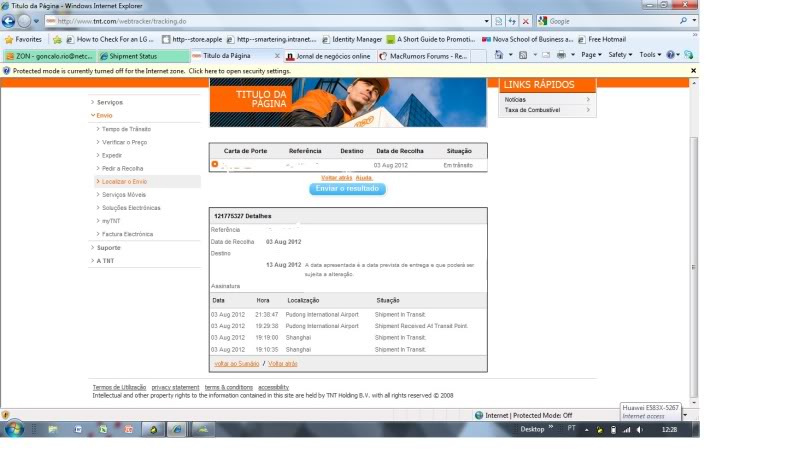Open Favorites star button

point(23,39)
